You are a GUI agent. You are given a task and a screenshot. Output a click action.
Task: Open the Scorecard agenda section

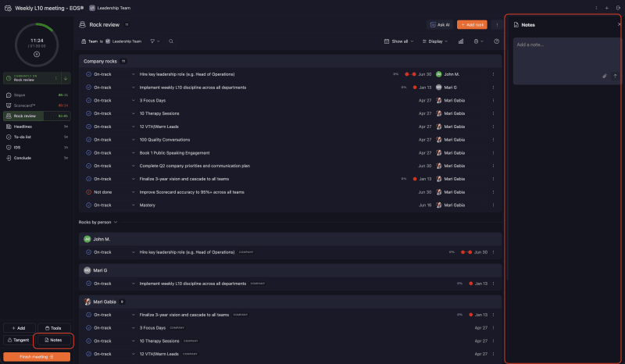click(37, 105)
